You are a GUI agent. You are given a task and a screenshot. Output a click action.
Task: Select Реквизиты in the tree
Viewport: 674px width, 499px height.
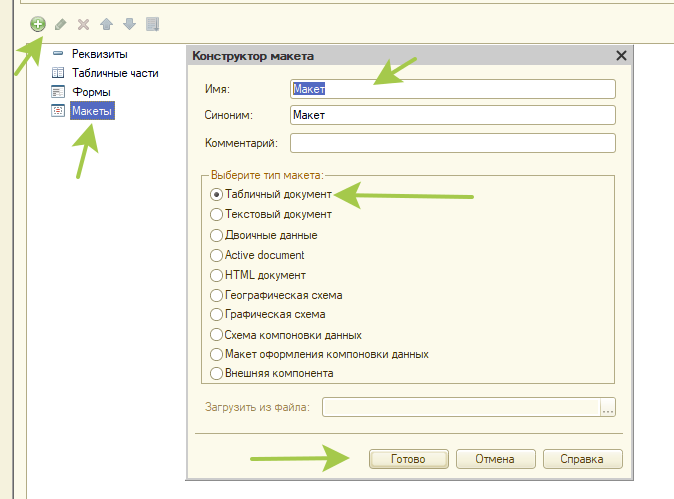pyautogui.click(x=99, y=54)
